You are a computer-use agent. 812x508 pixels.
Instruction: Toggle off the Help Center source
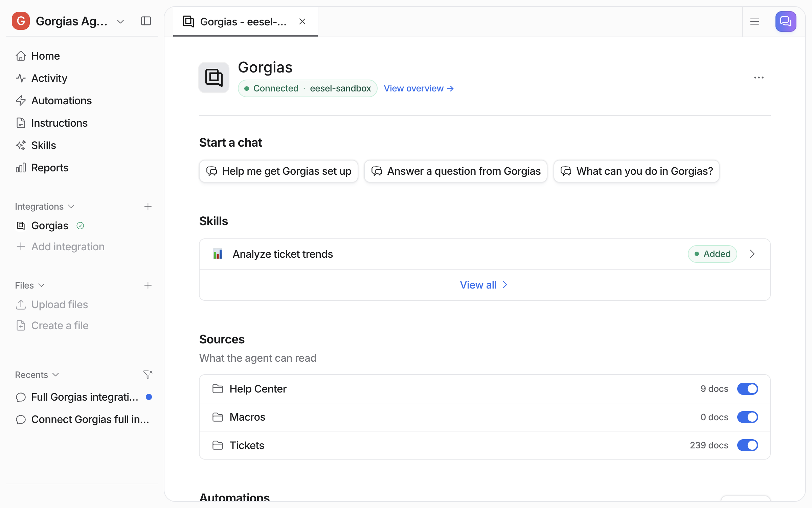(747, 389)
